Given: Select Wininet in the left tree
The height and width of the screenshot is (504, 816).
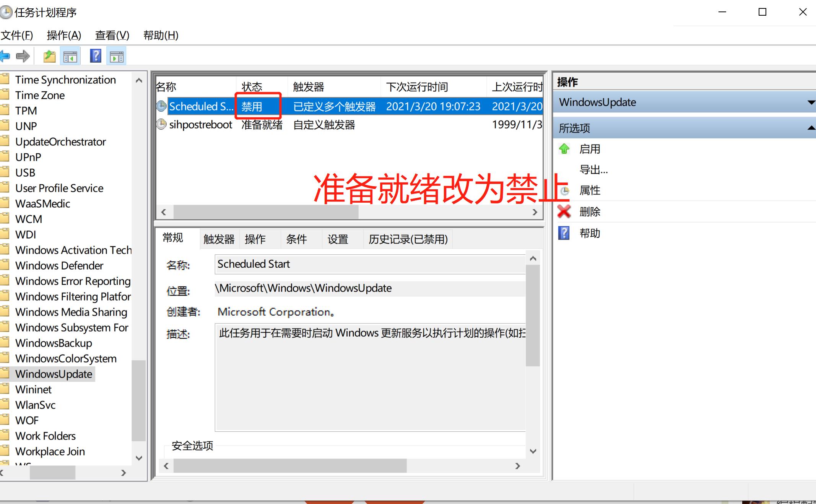Looking at the screenshot, I should tap(34, 389).
